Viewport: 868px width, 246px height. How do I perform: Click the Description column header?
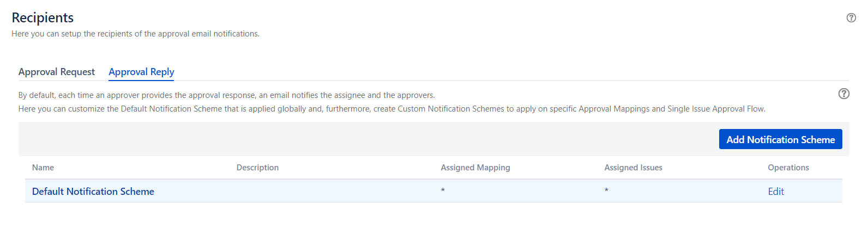click(x=257, y=168)
